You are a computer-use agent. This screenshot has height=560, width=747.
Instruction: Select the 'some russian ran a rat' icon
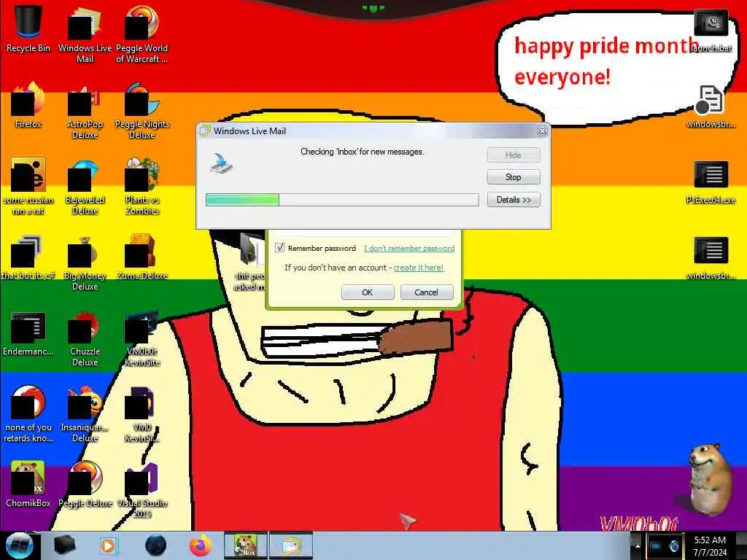(28, 187)
